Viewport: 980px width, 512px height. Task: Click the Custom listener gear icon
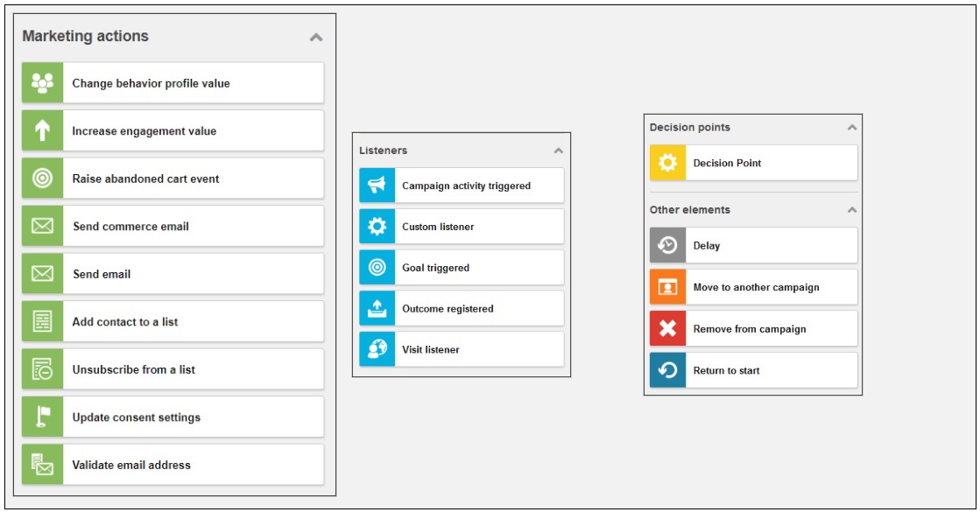pyautogui.click(x=377, y=226)
